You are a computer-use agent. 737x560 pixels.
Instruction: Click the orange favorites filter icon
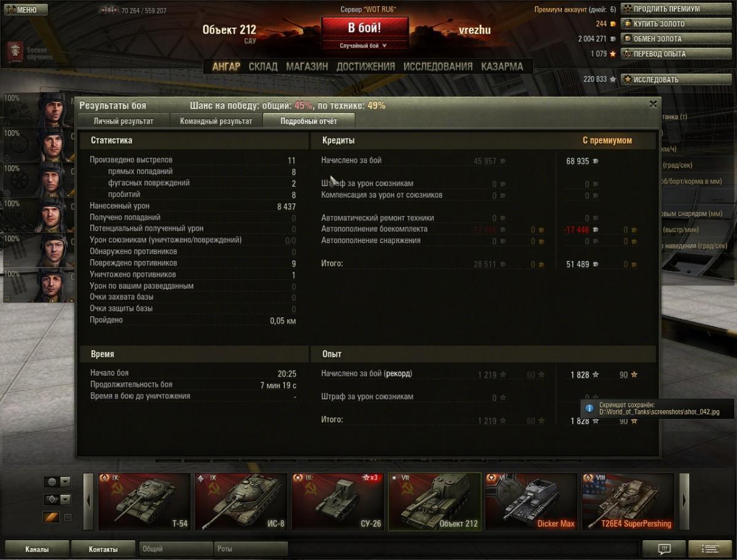tap(52, 517)
